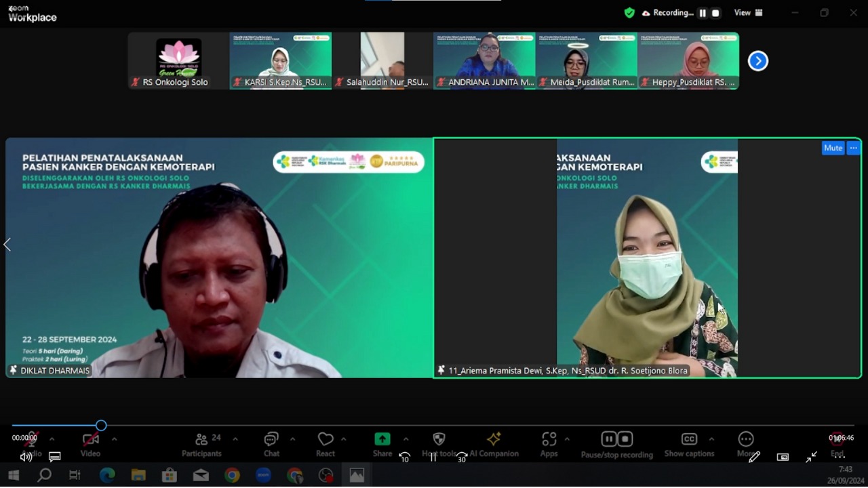
Task: Click the edit pencil icon in player
Action: 754,457
